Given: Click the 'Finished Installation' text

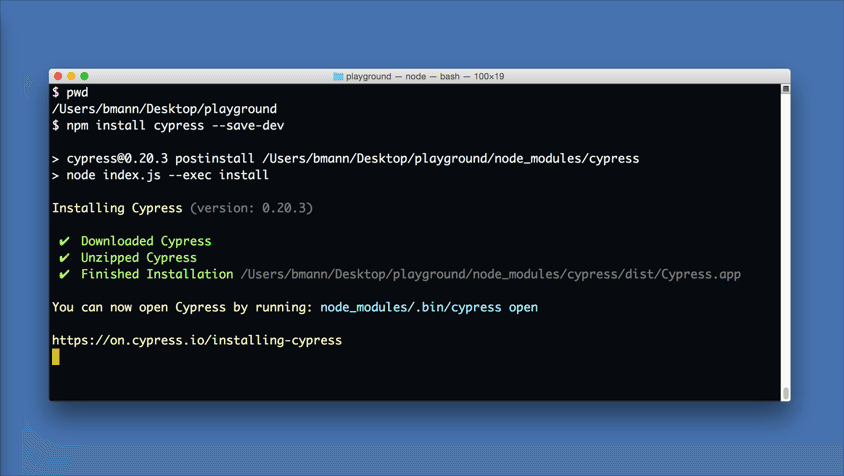Looking at the screenshot, I should (157, 274).
